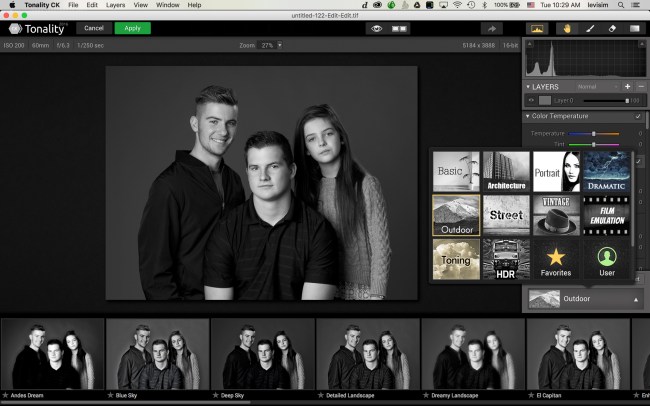The height and width of the screenshot is (406, 650).
Task: Favorite the Andes Dream preset star
Action: [x=5, y=395]
